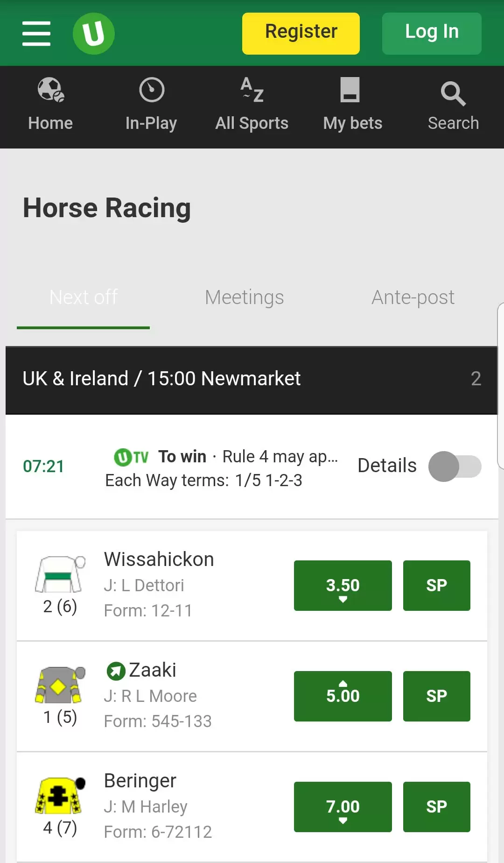
Task: Go to Home via football icon
Action: tap(51, 90)
